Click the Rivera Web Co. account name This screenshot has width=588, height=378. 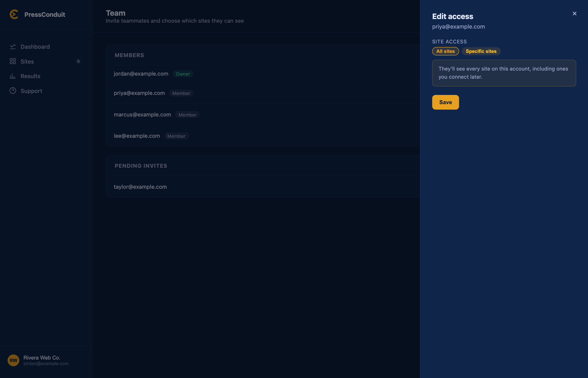click(42, 358)
